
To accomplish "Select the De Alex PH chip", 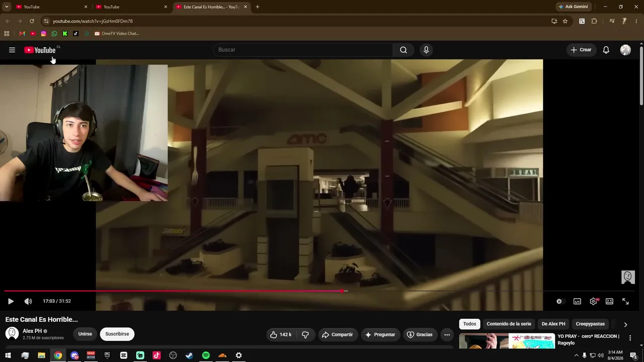I will pos(553,324).
